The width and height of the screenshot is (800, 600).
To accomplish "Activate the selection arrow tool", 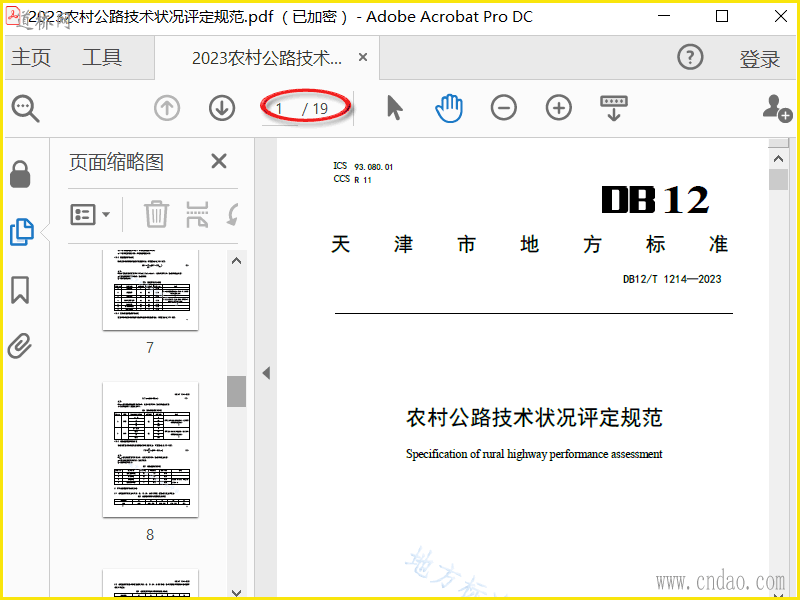I will click(394, 108).
